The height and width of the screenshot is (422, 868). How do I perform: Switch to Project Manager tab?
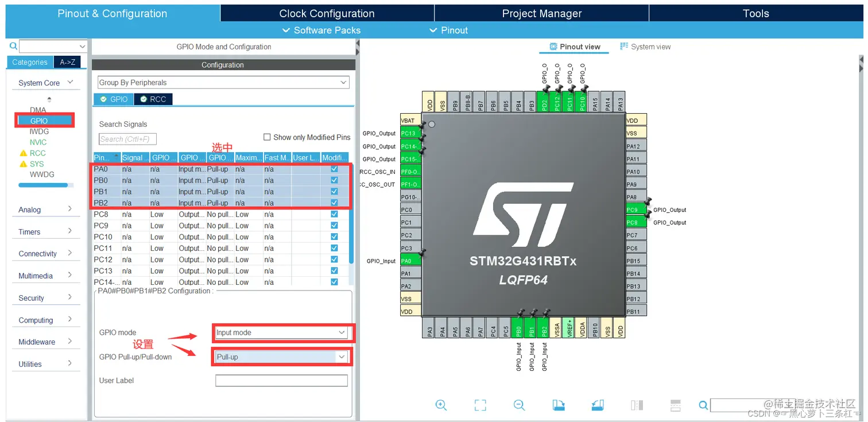[x=541, y=13]
